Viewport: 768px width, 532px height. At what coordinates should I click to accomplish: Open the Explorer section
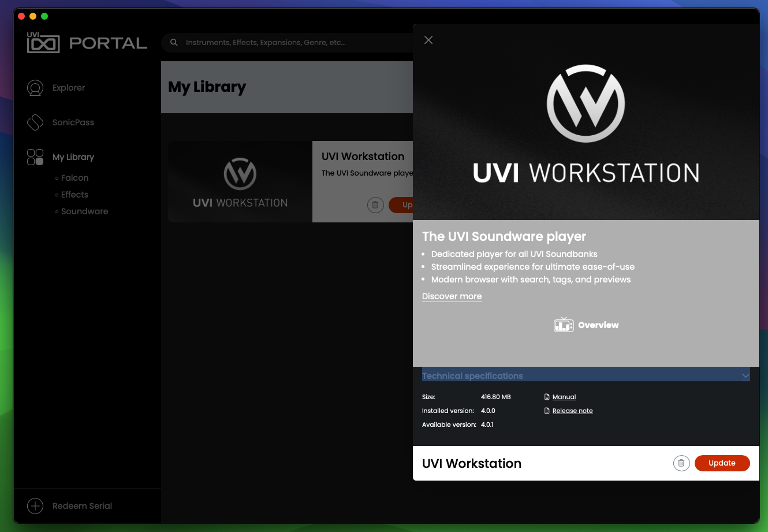(69, 88)
